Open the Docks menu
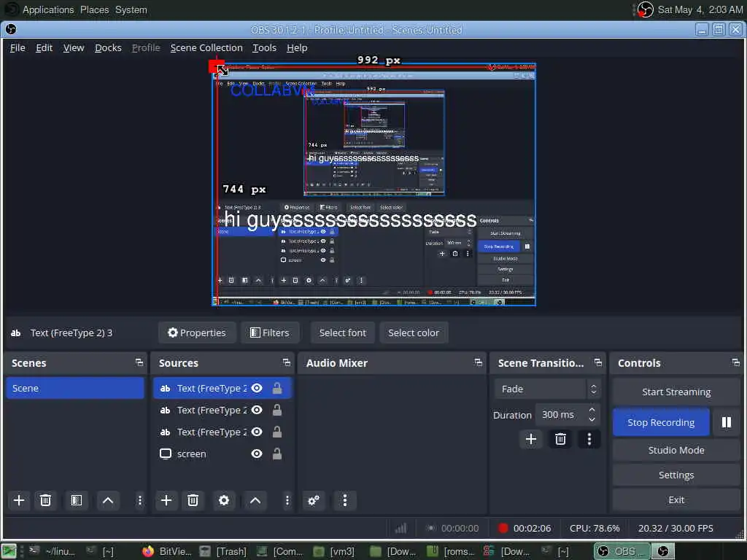Screen dimensions: 747x560 [x=108, y=47]
